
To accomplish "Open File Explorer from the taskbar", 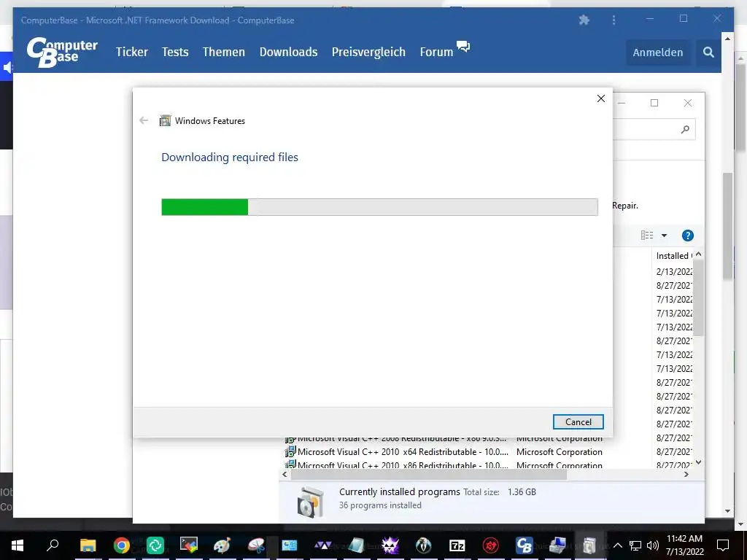I will point(88,545).
